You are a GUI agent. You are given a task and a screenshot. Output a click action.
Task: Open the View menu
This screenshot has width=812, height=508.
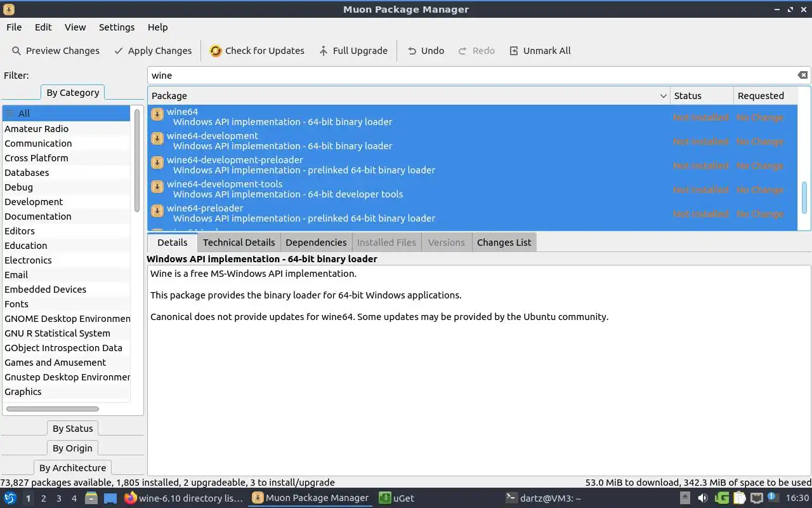click(x=75, y=27)
